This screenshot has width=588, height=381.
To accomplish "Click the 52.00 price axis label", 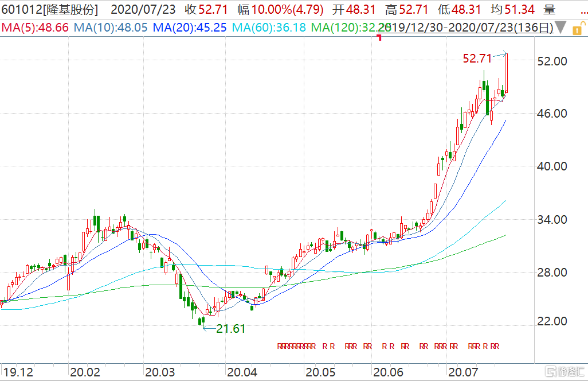I will [552, 61].
